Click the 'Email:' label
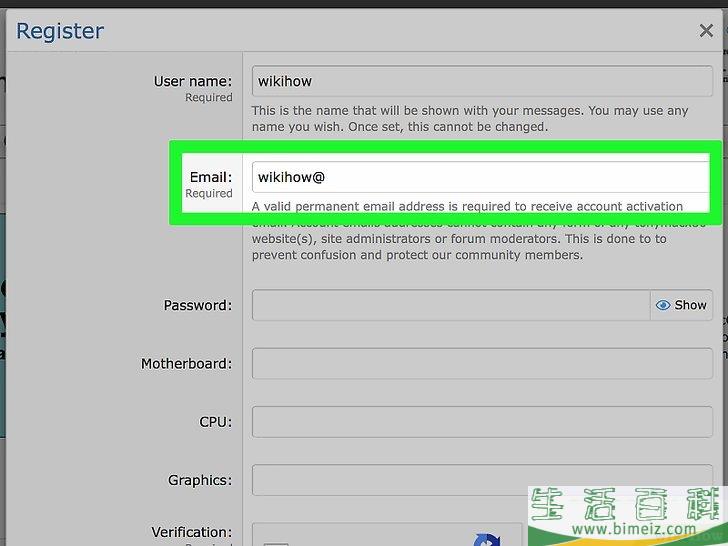The image size is (728, 546). click(211, 177)
